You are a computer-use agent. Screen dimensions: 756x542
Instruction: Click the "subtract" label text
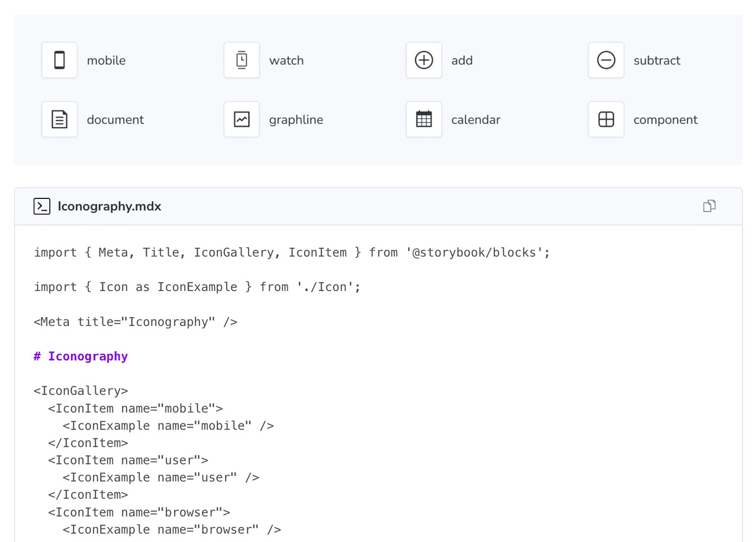[x=656, y=61]
